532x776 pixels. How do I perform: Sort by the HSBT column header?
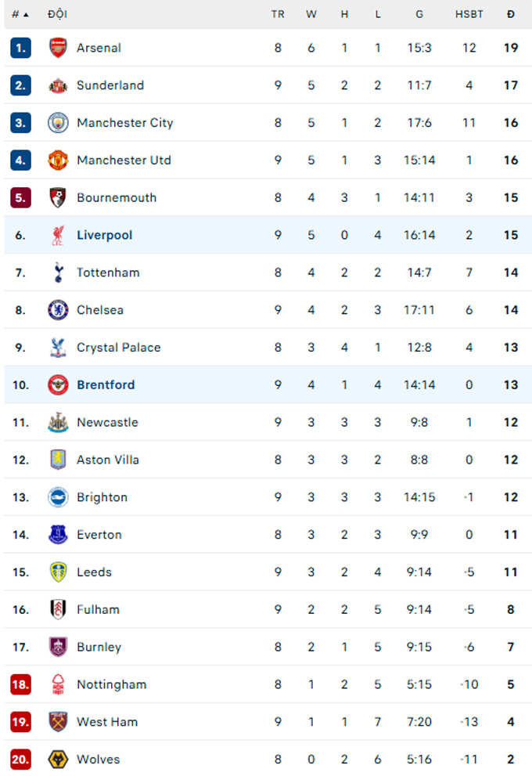coord(469,14)
